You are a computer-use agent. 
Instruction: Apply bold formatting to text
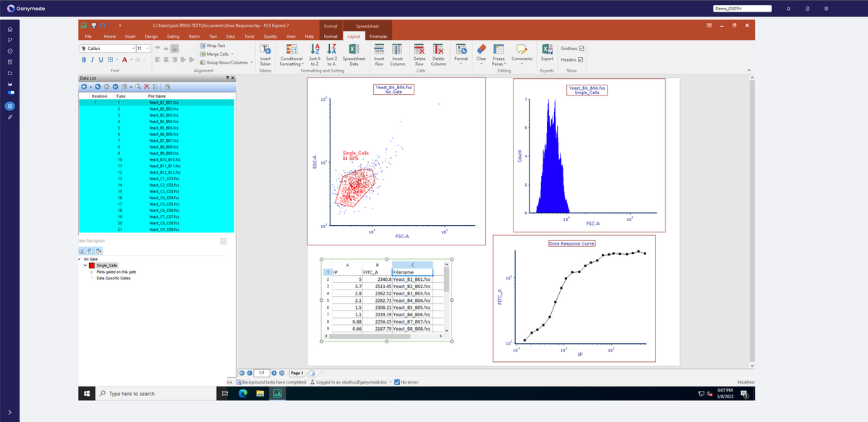tap(84, 59)
